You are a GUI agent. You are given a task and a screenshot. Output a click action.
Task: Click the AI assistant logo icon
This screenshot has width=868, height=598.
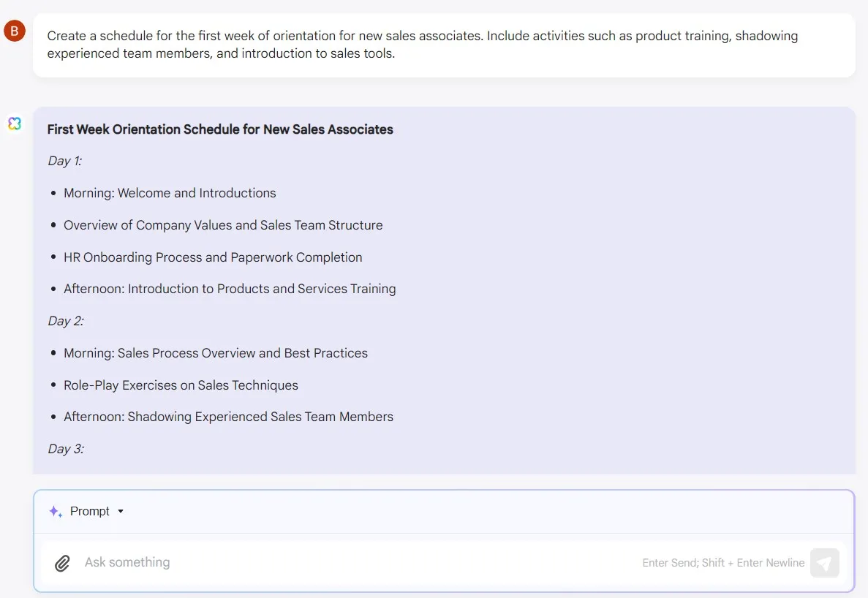point(15,124)
